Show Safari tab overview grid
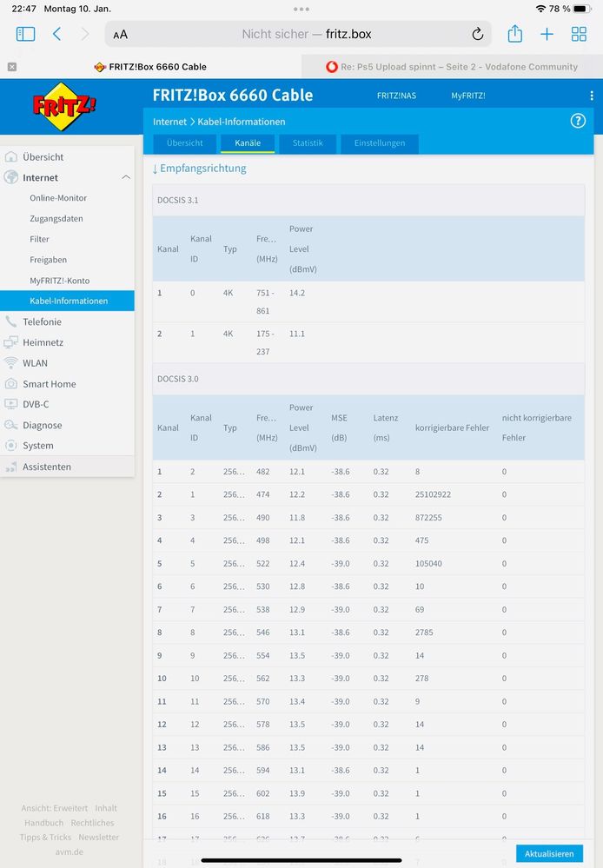The image size is (603, 868). click(579, 35)
